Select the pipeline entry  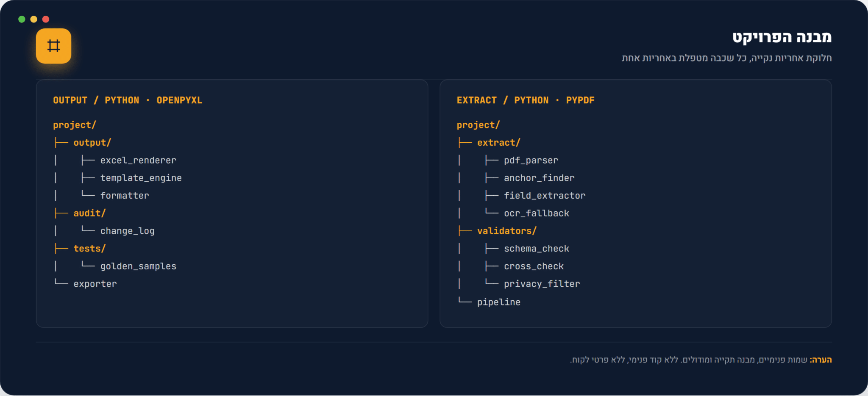[x=499, y=302]
